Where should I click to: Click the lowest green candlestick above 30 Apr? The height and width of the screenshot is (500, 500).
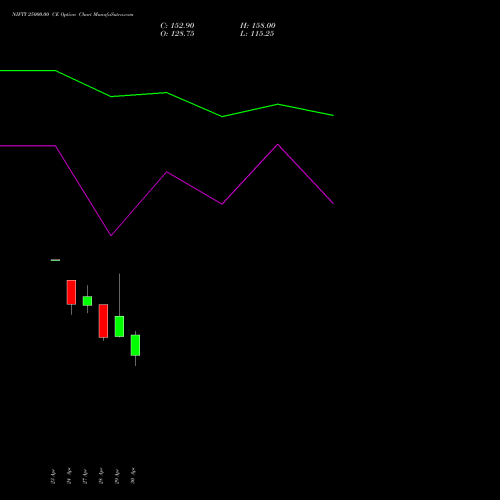pyautogui.click(x=135, y=345)
